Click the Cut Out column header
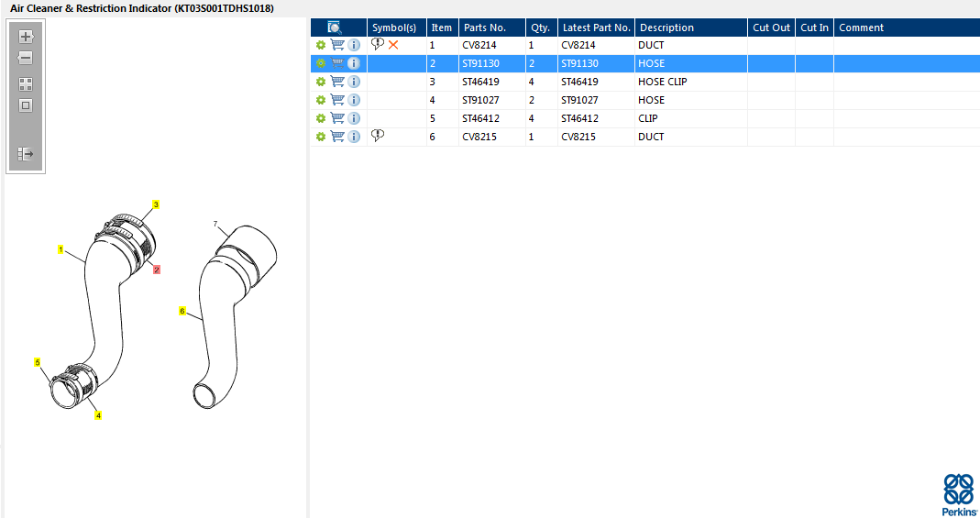The width and height of the screenshot is (980, 518). [x=771, y=28]
